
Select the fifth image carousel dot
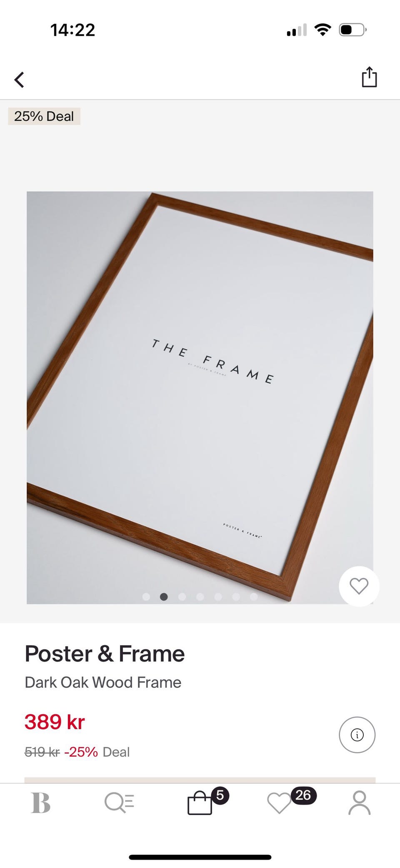point(218,597)
